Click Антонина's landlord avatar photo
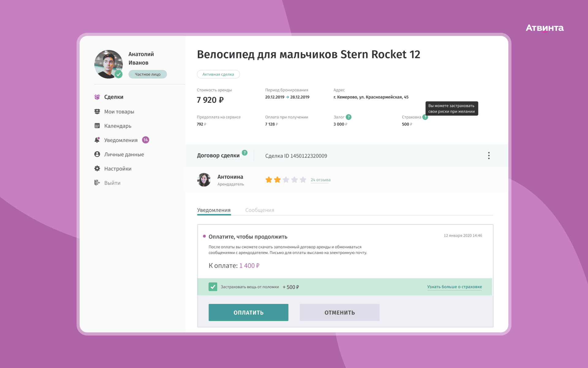The height and width of the screenshot is (368, 588). (x=204, y=180)
